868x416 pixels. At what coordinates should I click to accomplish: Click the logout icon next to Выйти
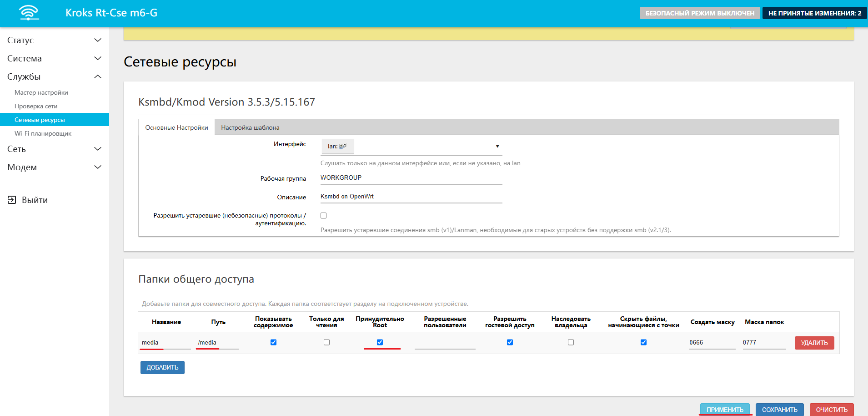(x=12, y=200)
